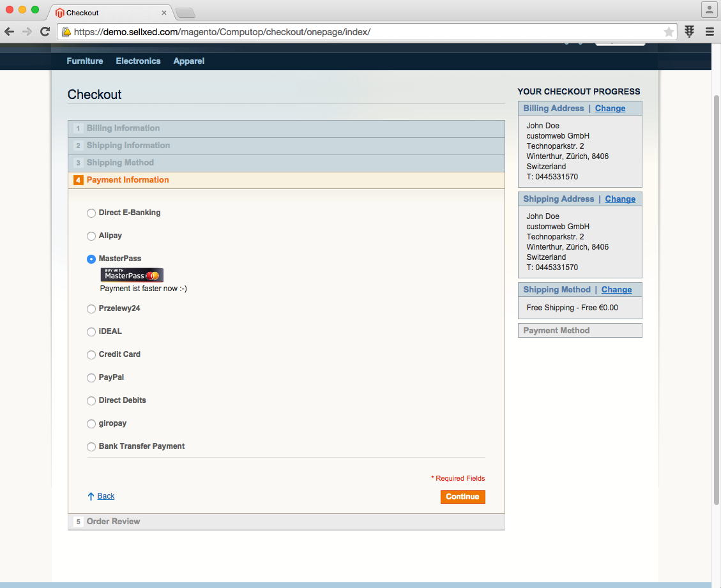
Task: Click the '* Required Fields' note
Action: coord(458,478)
